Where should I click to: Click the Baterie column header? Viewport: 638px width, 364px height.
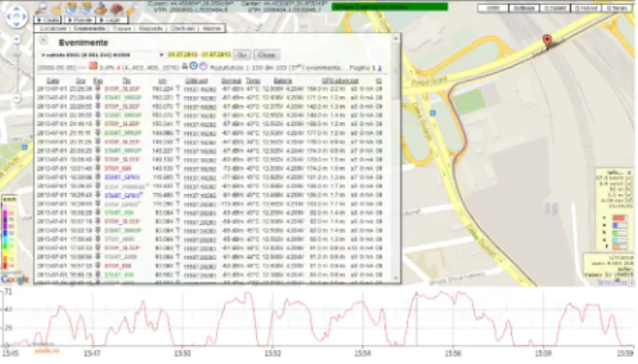(x=283, y=81)
